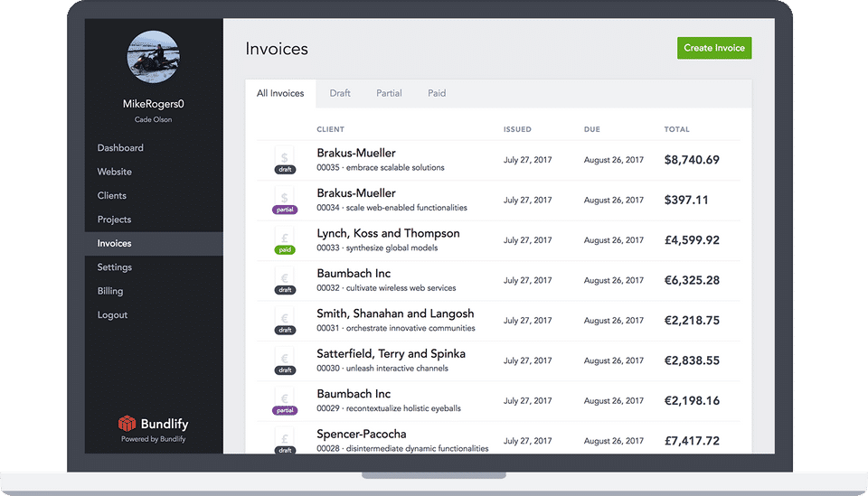Click the $397.11 total
This screenshot has width=868, height=496.
[x=686, y=201]
